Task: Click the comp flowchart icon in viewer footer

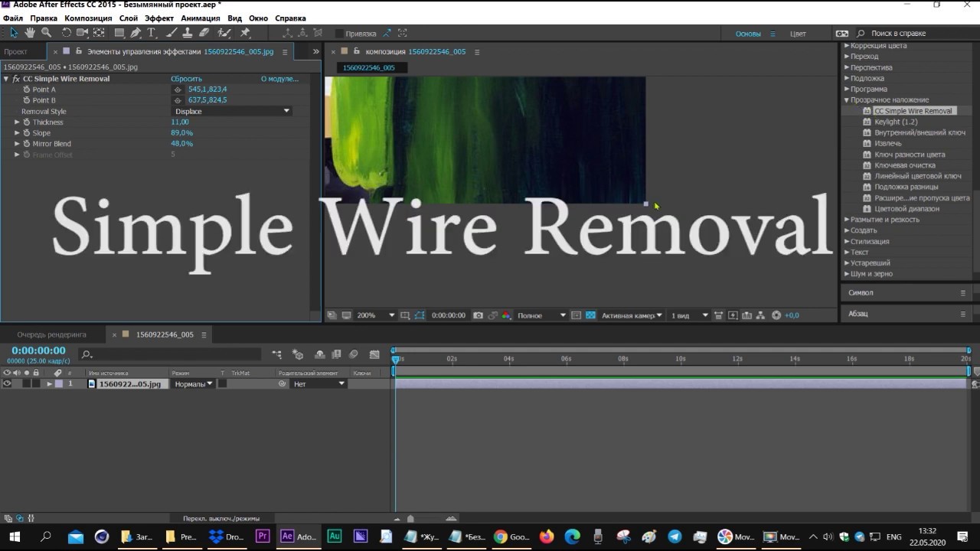Action: 761,315
